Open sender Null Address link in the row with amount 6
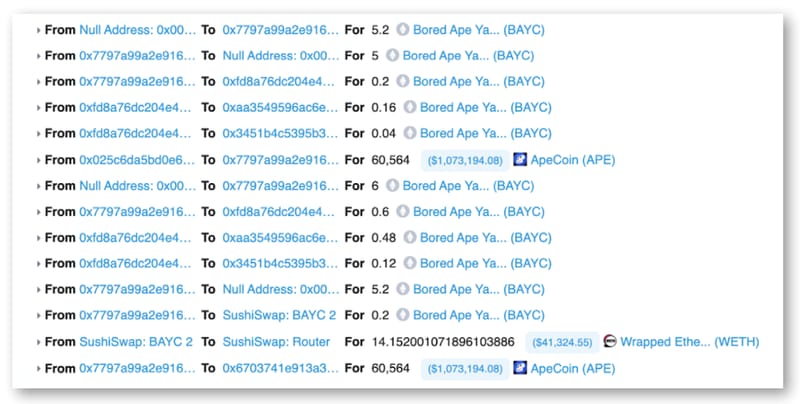Screen dimensions: 800x404 pos(137,185)
